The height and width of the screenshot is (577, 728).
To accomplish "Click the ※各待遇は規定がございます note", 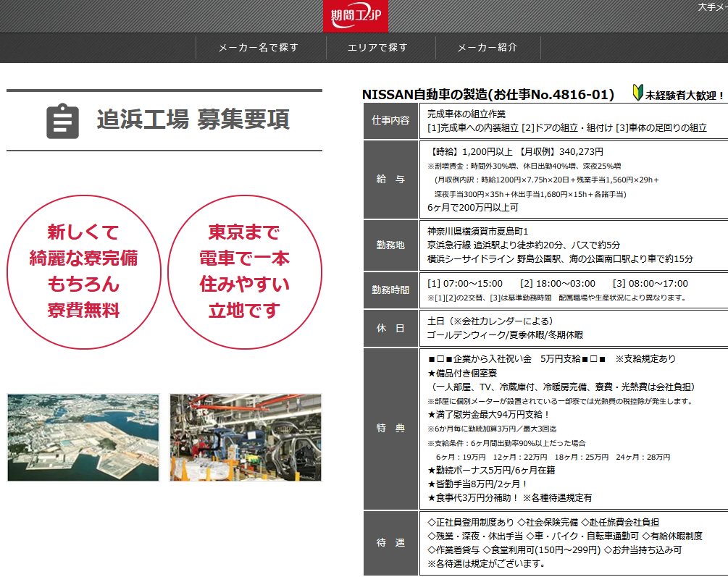I will (486, 563).
